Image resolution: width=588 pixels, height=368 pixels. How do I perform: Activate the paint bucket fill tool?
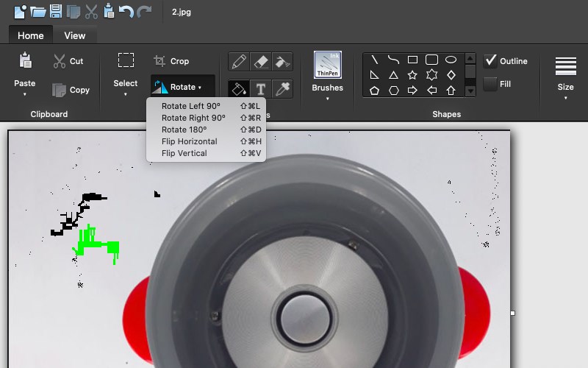click(x=238, y=89)
